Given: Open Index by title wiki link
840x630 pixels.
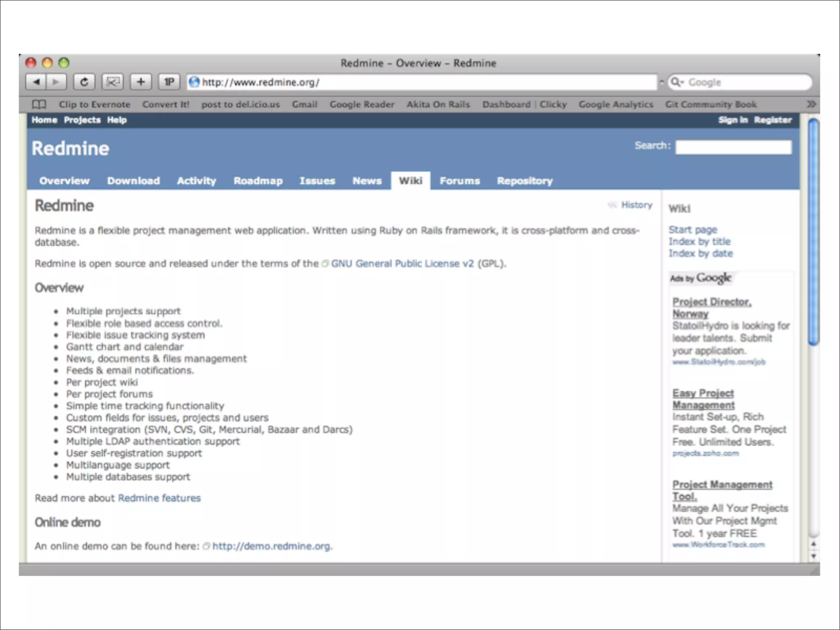Looking at the screenshot, I should point(699,242).
